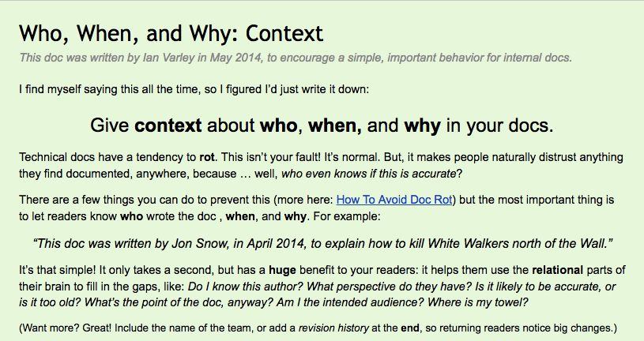
Task: Click the phrase 'For example:' in paragraph
Action: point(347,216)
